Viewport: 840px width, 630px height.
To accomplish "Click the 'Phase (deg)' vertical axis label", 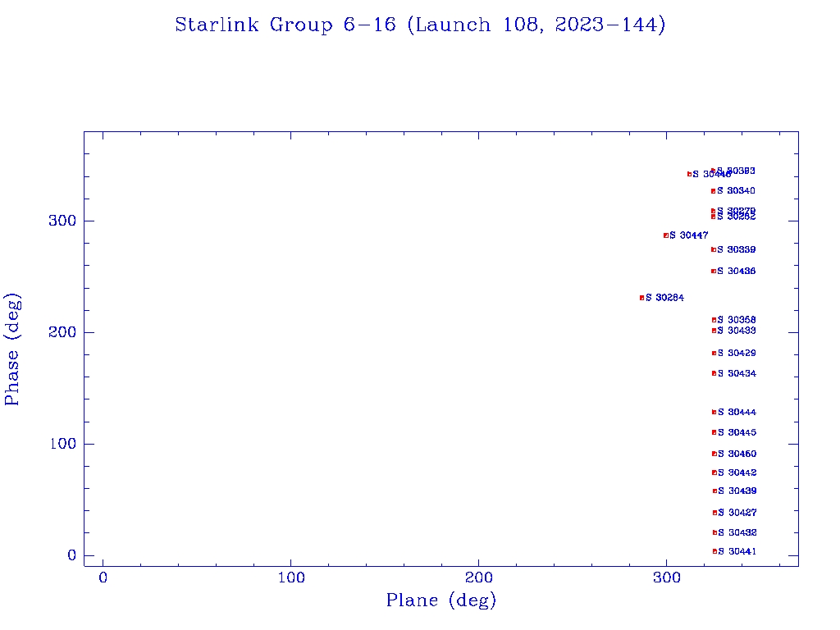I will (12, 349).
